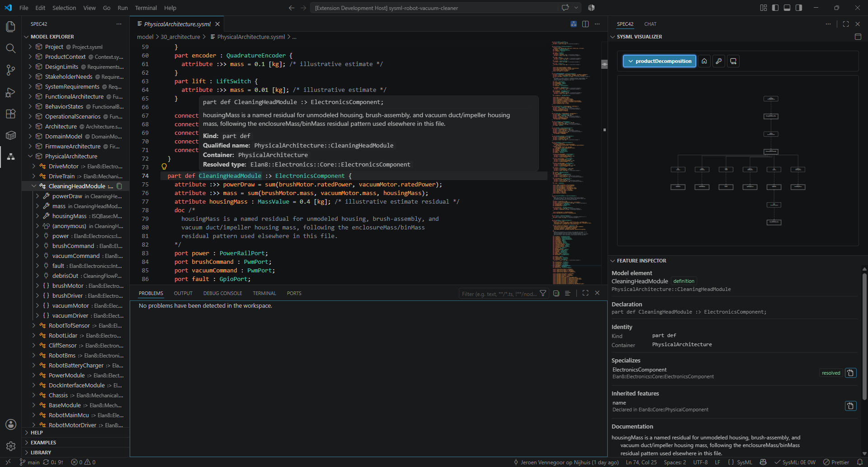This screenshot has height=467, width=868.
Task: Open notifications bell in status bar
Action: pos(860,462)
